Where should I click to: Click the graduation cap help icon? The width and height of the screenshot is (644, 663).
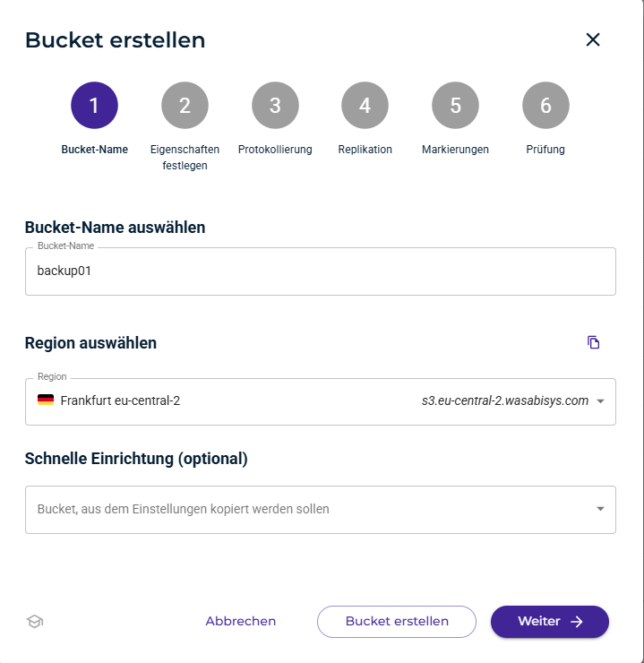pyautogui.click(x=35, y=621)
